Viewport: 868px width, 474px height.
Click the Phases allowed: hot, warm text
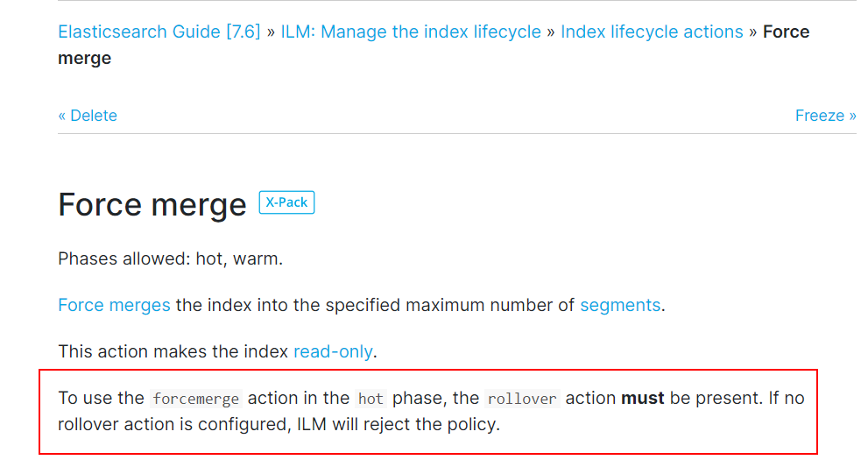pos(171,258)
